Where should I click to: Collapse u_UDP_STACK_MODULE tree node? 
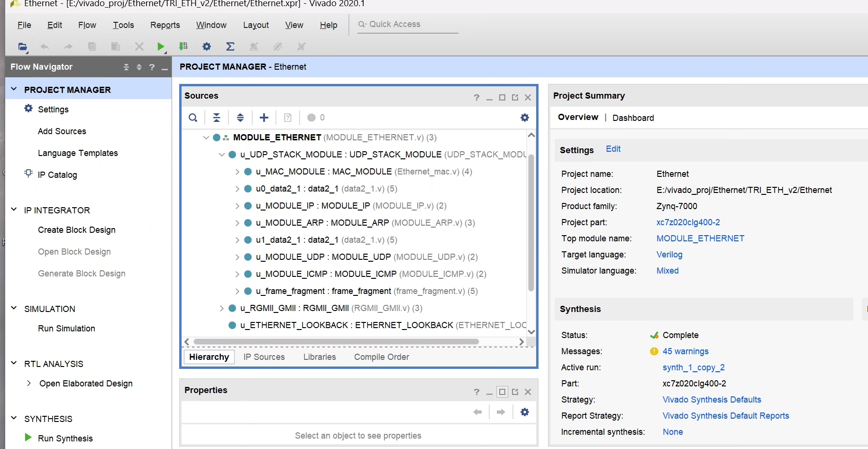click(221, 155)
